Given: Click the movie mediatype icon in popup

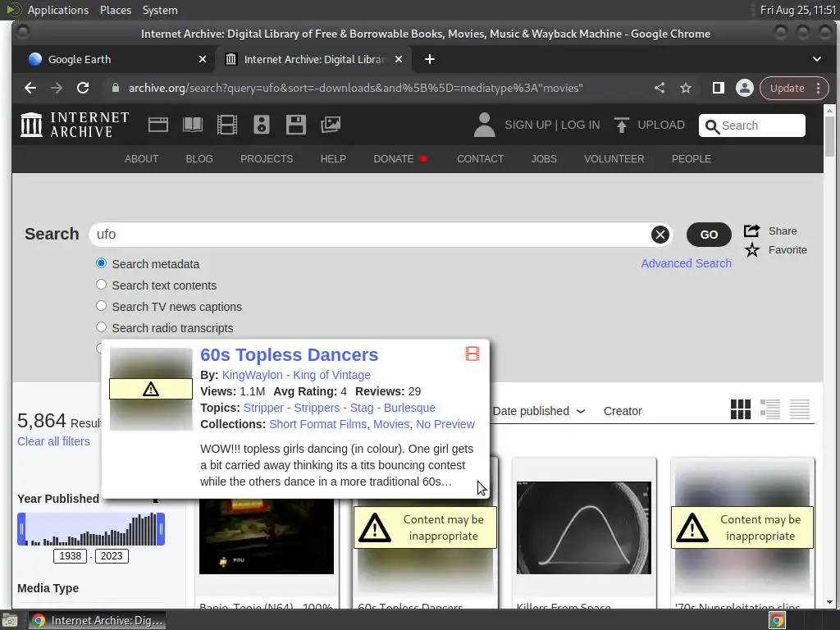Looking at the screenshot, I should 472,354.
